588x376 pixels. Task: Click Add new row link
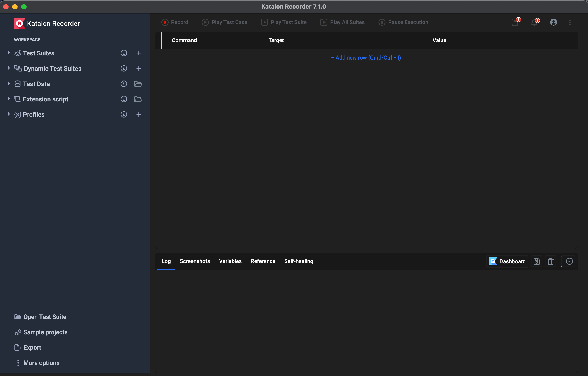click(x=366, y=58)
